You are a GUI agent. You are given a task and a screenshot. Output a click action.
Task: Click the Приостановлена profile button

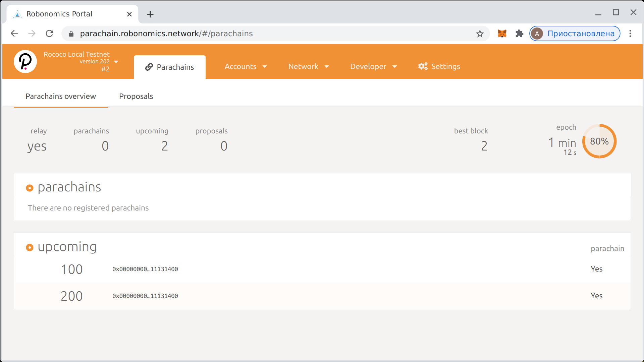coord(575,34)
